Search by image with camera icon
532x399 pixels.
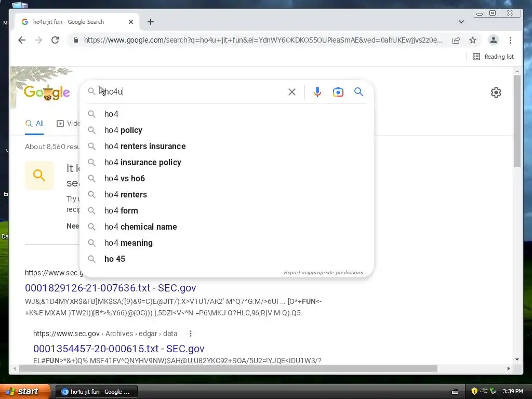[x=338, y=92]
